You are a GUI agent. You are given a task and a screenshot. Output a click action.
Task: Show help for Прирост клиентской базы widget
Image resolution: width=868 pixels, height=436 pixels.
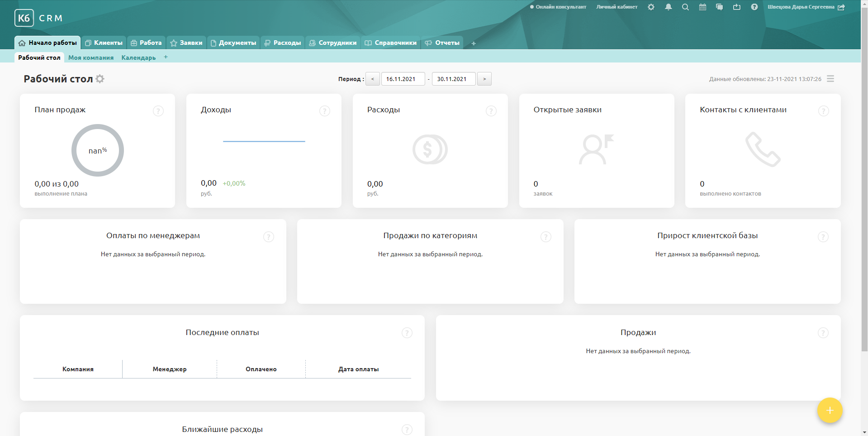click(823, 237)
